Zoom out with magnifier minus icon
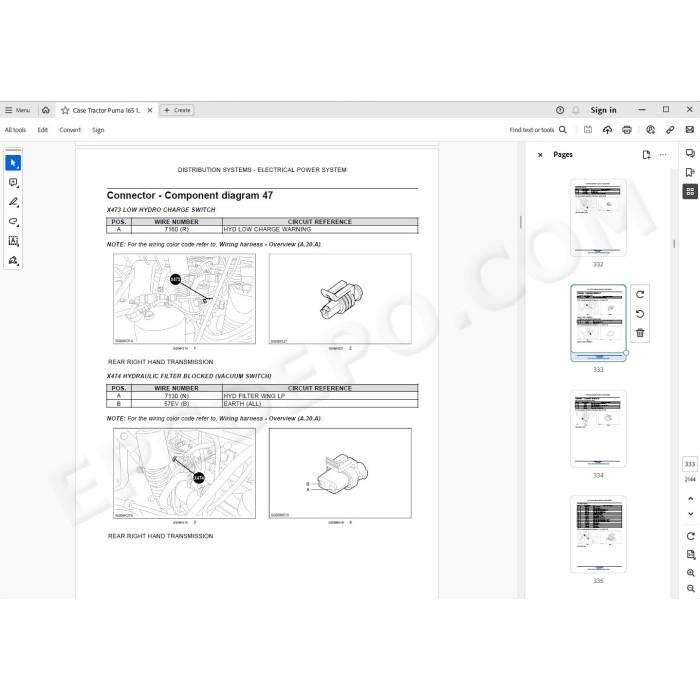The image size is (700, 700). tap(691, 588)
